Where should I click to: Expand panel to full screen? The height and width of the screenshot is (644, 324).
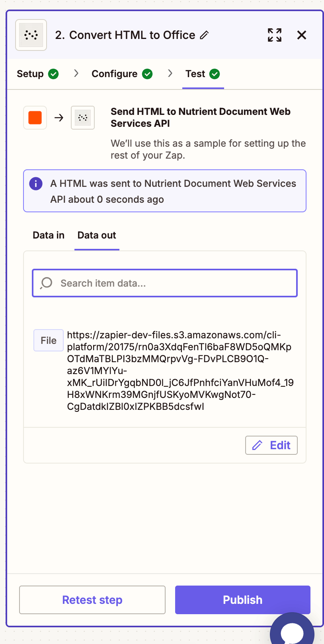(275, 35)
